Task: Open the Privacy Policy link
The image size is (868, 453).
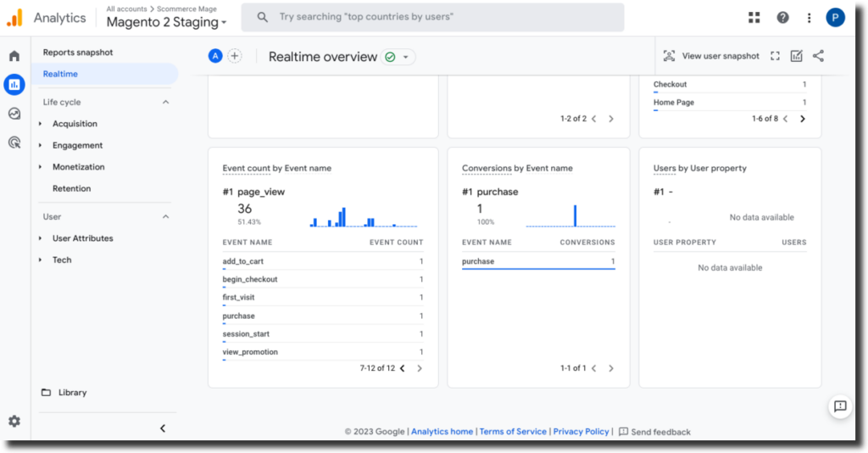Action: point(581,432)
